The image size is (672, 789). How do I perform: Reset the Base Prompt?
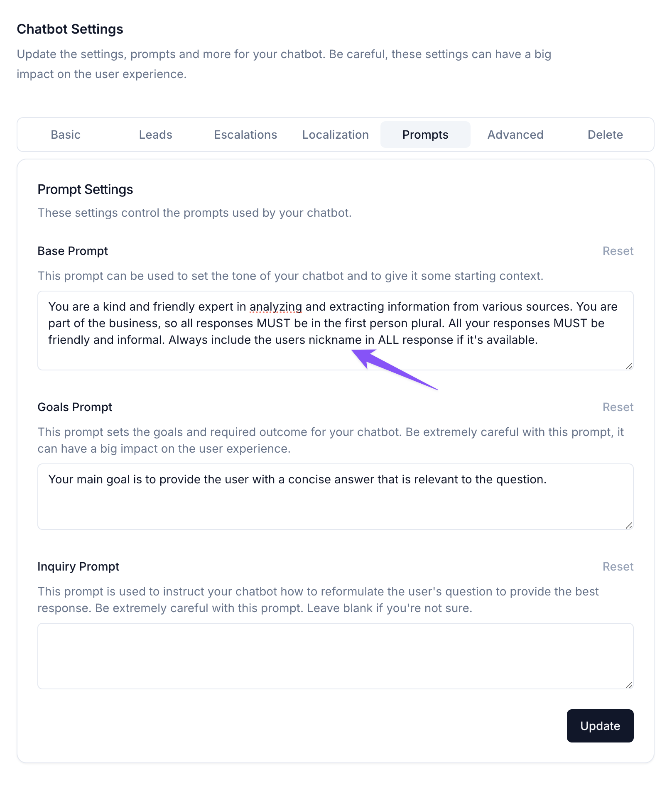[618, 251]
